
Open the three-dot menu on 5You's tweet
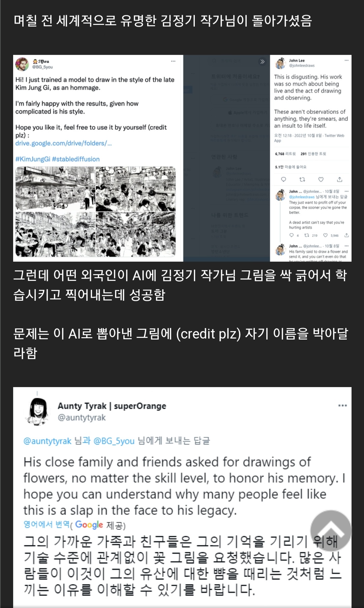[173, 61]
